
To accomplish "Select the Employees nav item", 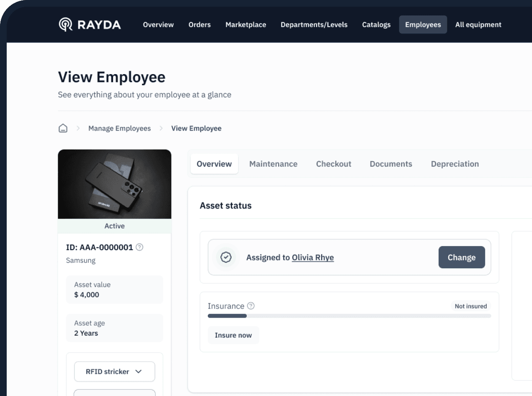I will pyautogui.click(x=423, y=25).
